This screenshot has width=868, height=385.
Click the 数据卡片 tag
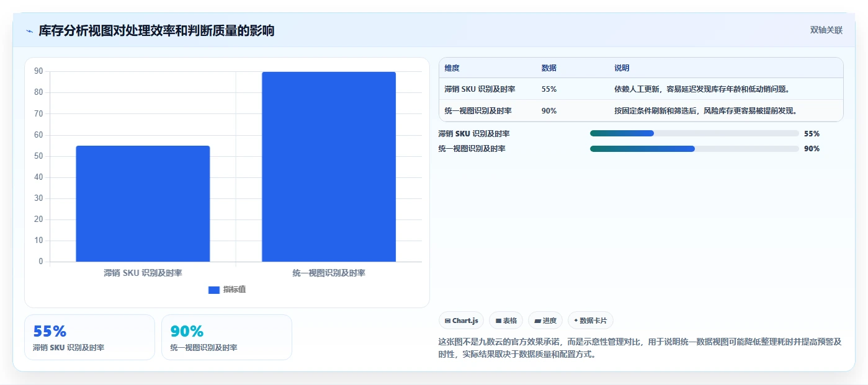590,321
